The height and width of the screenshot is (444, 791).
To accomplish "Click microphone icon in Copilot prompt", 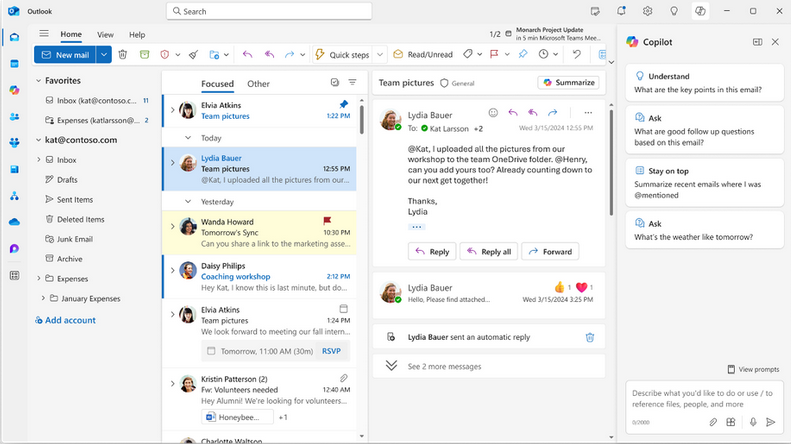I will 753,422.
